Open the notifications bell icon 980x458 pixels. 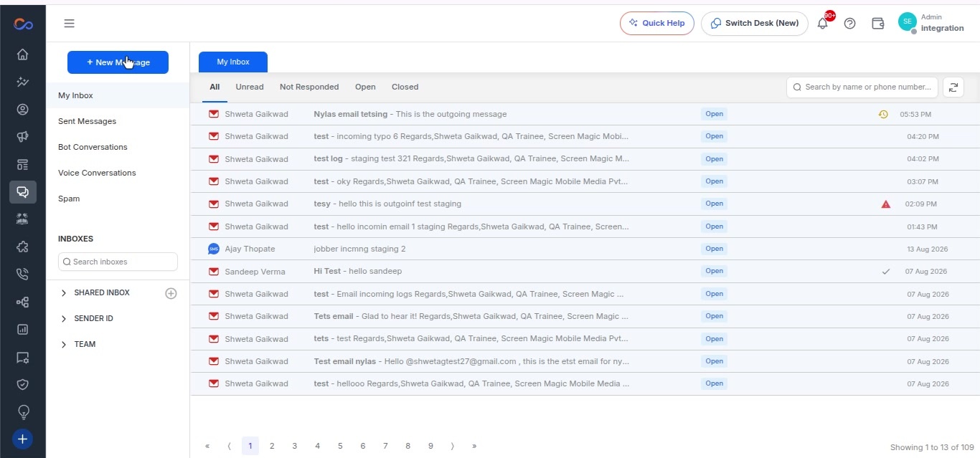tap(823, 23)
